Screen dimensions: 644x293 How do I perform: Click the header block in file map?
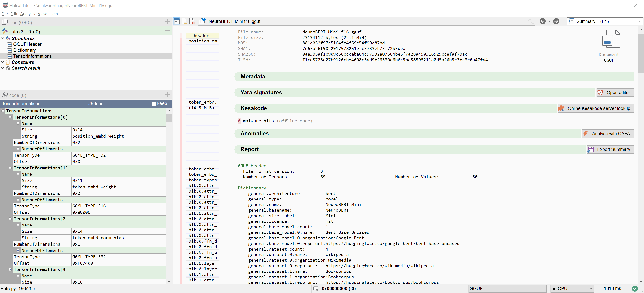coord(202,36)
